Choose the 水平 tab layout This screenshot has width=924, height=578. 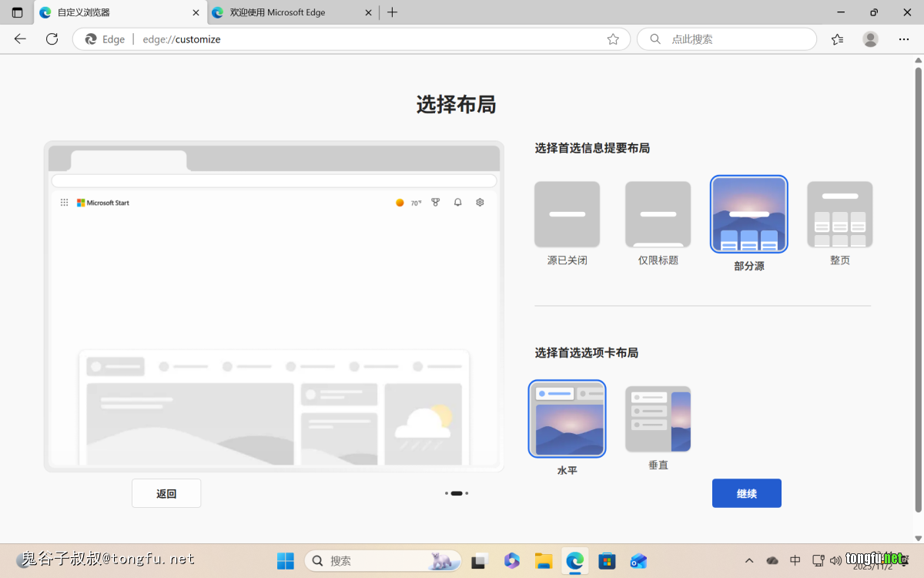click(x=567, y=419)
